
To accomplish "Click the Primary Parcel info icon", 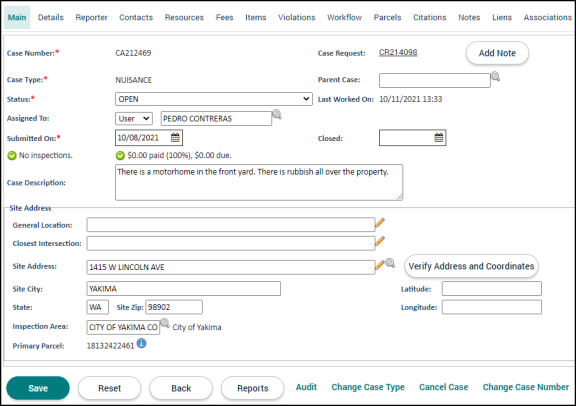I will point(141,343).
